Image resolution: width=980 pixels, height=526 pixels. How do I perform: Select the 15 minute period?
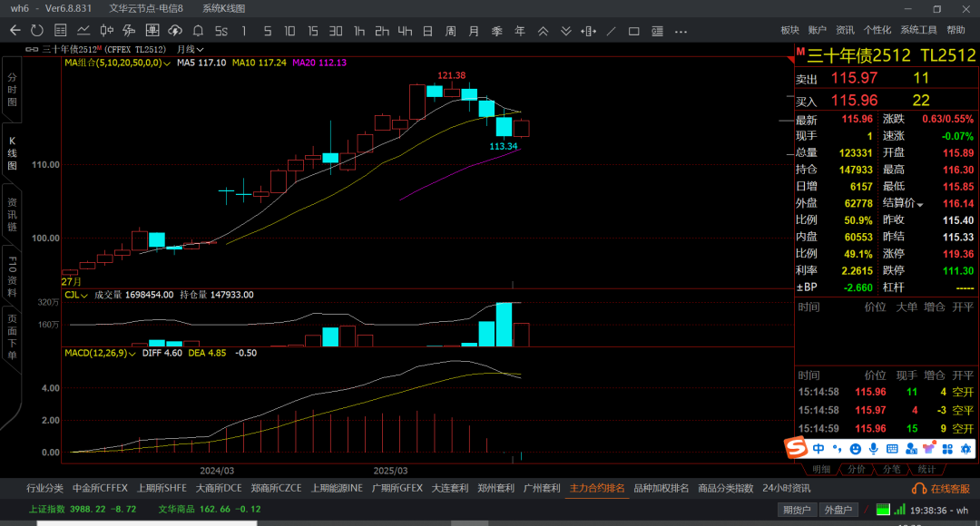tap(312, 31)
